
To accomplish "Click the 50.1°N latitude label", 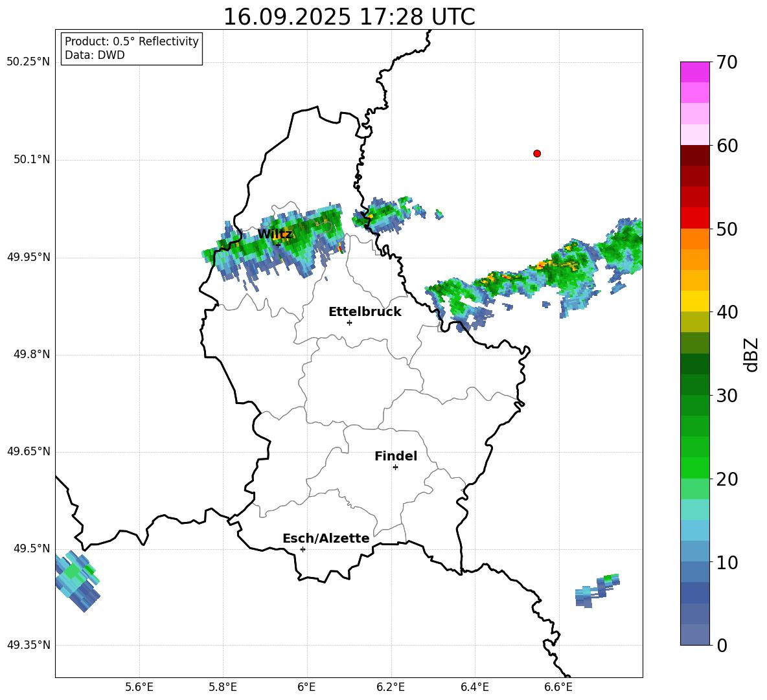I will tap(32, 160).
